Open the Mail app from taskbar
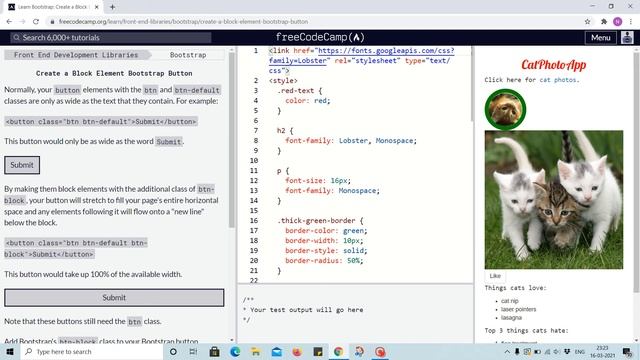640x360 pixels. click(277, 351)
